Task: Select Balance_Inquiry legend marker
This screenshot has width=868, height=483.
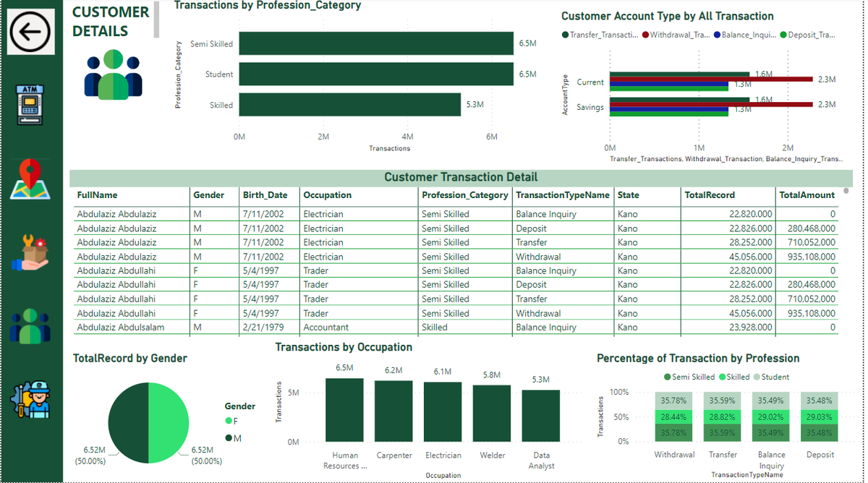Action: point(717,35)
